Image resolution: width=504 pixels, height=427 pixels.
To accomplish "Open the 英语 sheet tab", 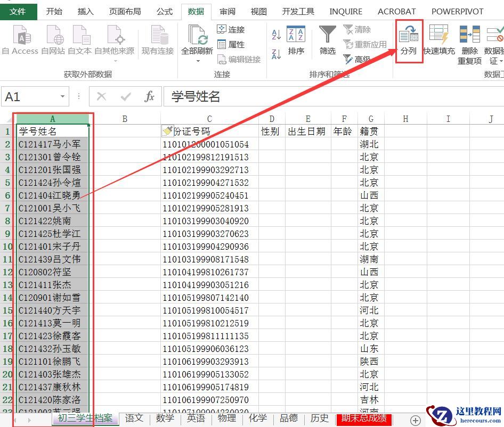I will [x=196, y=418].
